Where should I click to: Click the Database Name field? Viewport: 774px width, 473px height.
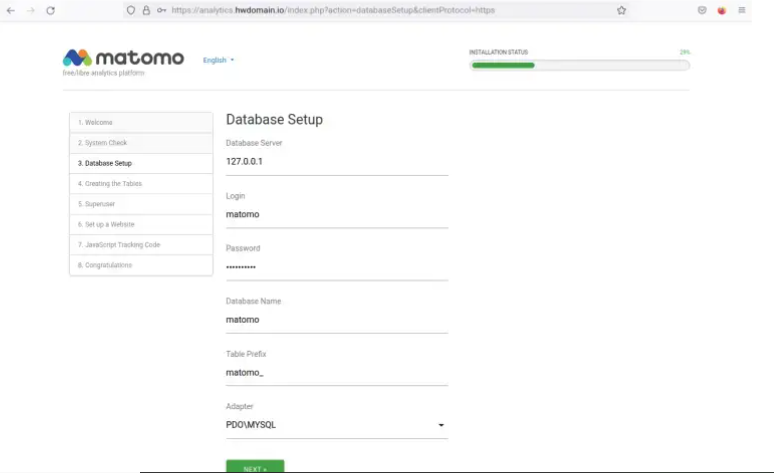(337, 320)
